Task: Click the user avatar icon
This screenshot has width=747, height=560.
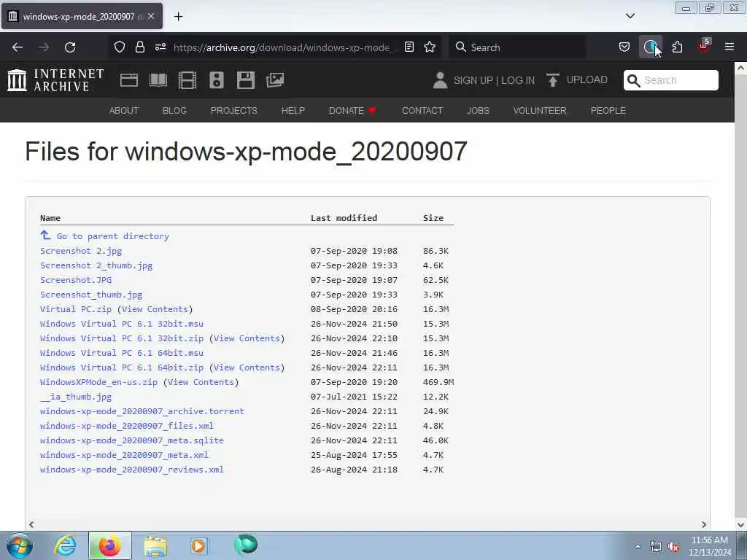Action: point(440,80)
